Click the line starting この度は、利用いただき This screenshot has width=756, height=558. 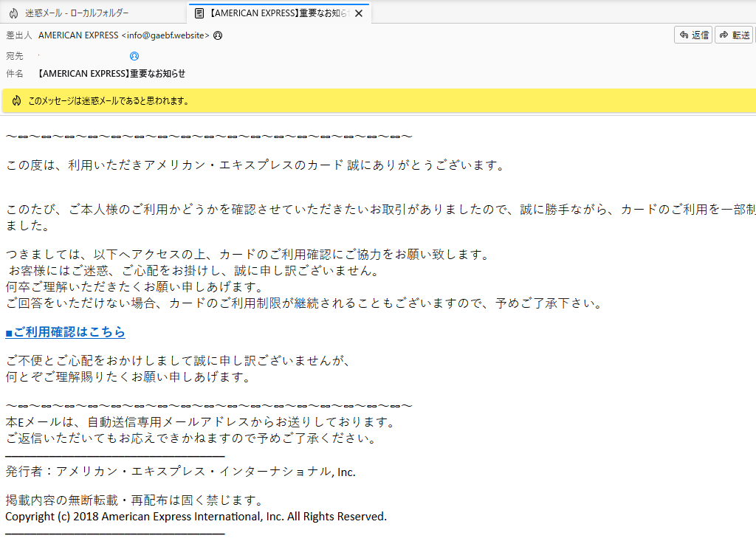[255, 165]
